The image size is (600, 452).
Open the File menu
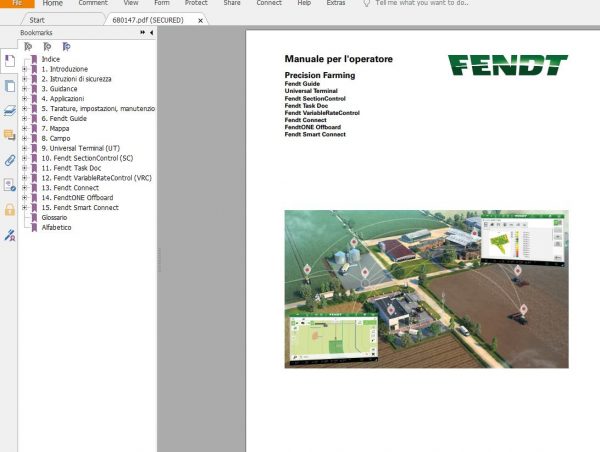click(x=17, y=3)
